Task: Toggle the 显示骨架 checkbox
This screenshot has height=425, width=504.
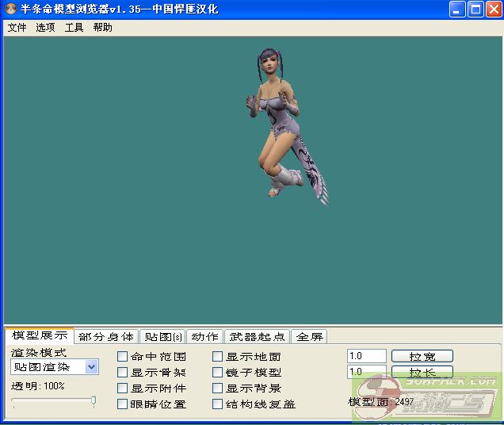Action: click(x=122, y=373)
